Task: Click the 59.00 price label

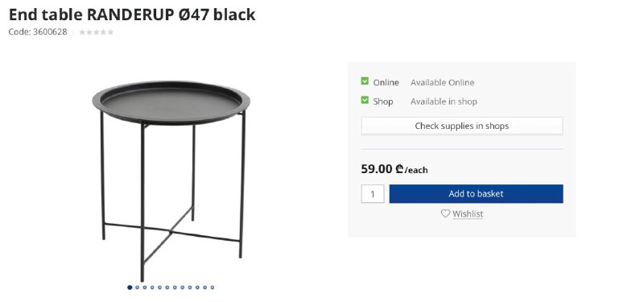Action: (377, 168)
